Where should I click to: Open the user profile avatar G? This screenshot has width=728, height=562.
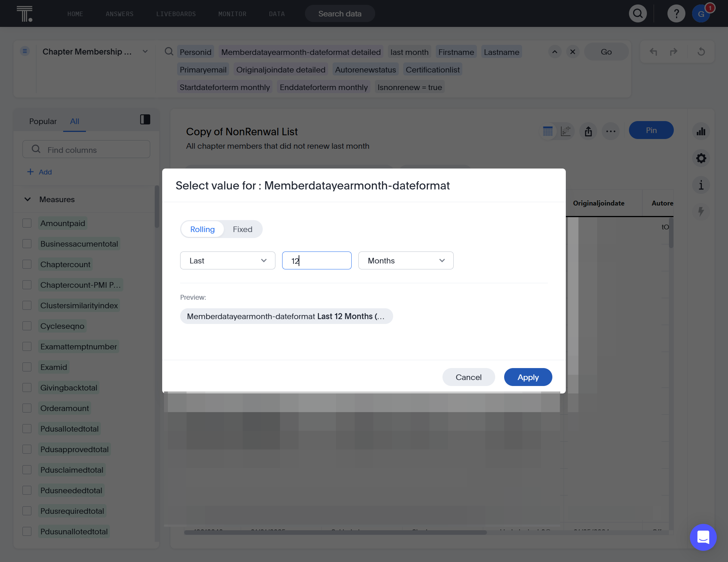tap(701, 14)
